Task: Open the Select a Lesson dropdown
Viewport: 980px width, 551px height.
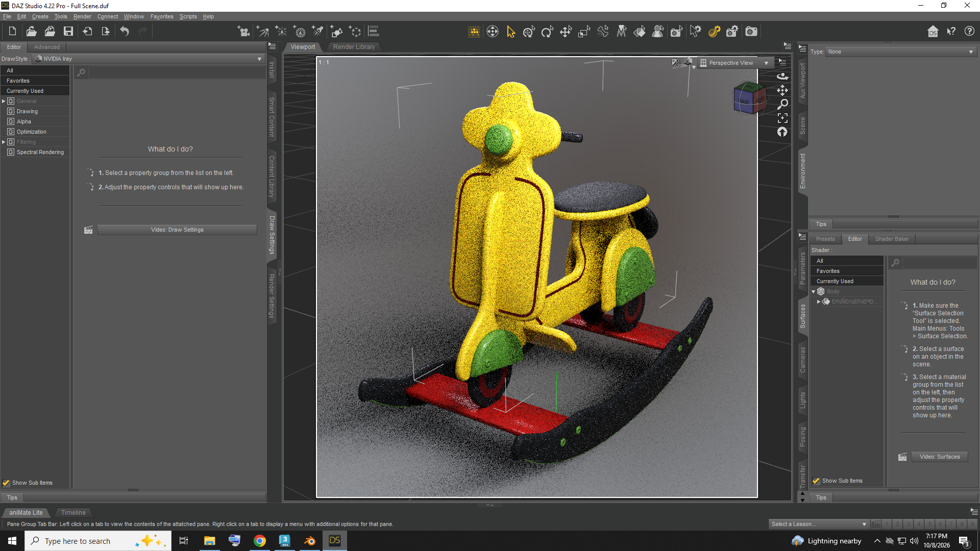Action: coord(819,524)
